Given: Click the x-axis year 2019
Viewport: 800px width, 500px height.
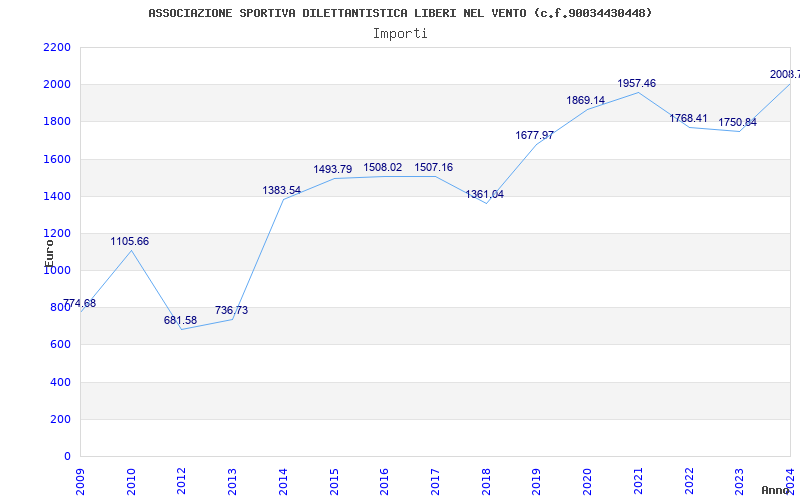Looking at the screenshot, I should click(x=536, y=481).
